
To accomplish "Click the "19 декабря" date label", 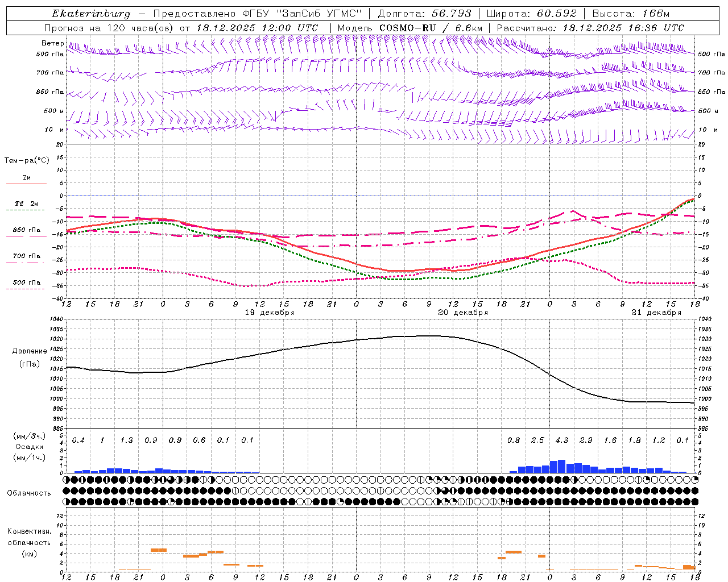I will click(270, 313).
